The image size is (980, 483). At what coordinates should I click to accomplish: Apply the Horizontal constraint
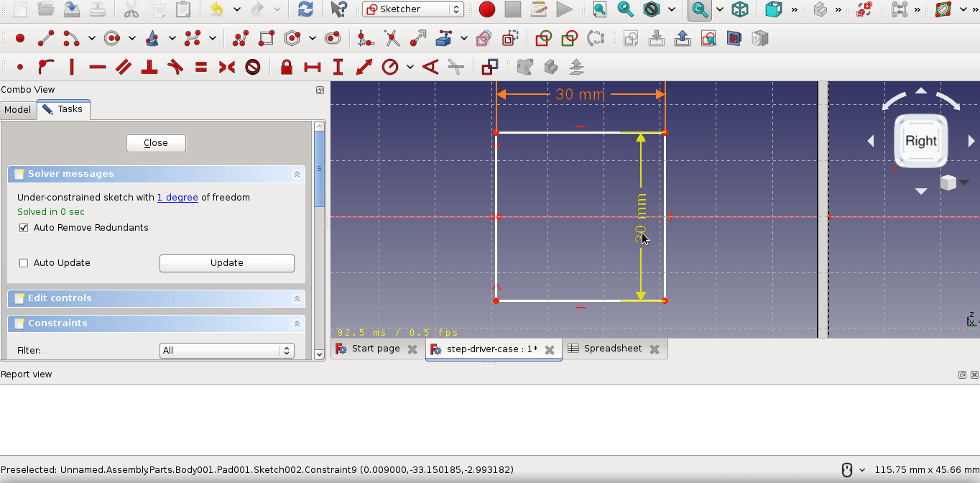point(98,67)
